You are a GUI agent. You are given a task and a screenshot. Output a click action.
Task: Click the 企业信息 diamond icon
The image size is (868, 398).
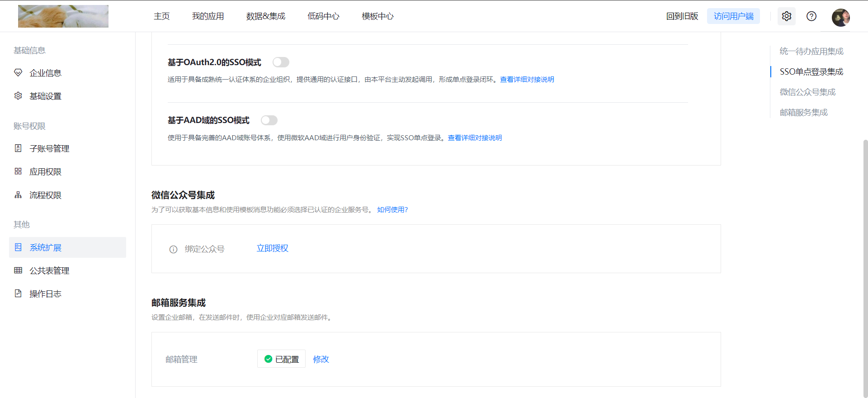(18, 73)
